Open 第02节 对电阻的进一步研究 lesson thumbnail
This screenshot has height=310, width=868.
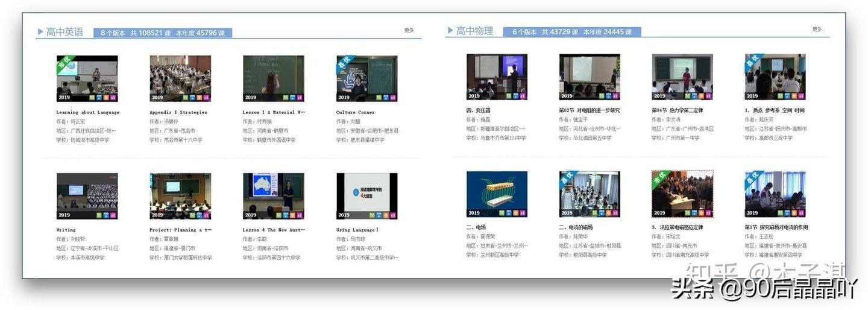click(x=589, y=77)
